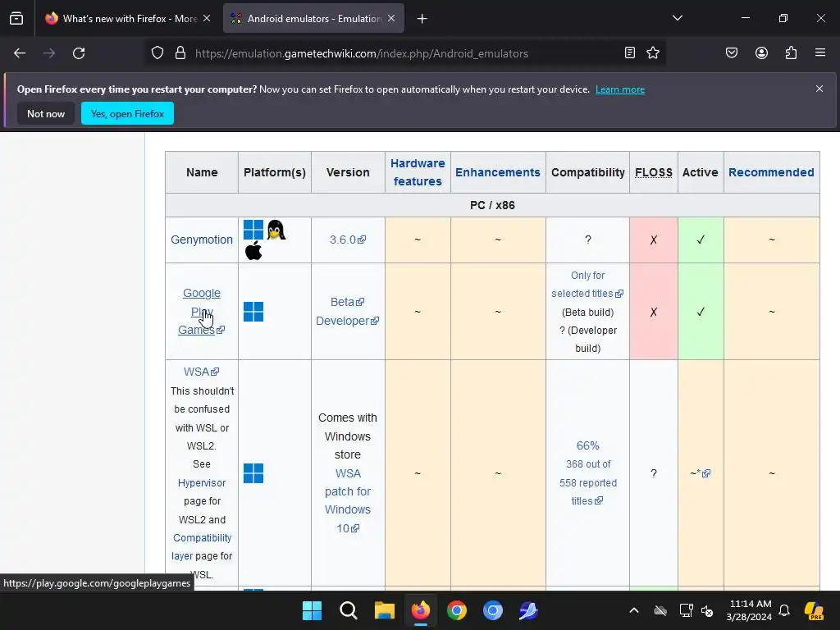The width and height of the screenshot is (840, 630).
Task: Show site security padlock info
Action: 180,53
